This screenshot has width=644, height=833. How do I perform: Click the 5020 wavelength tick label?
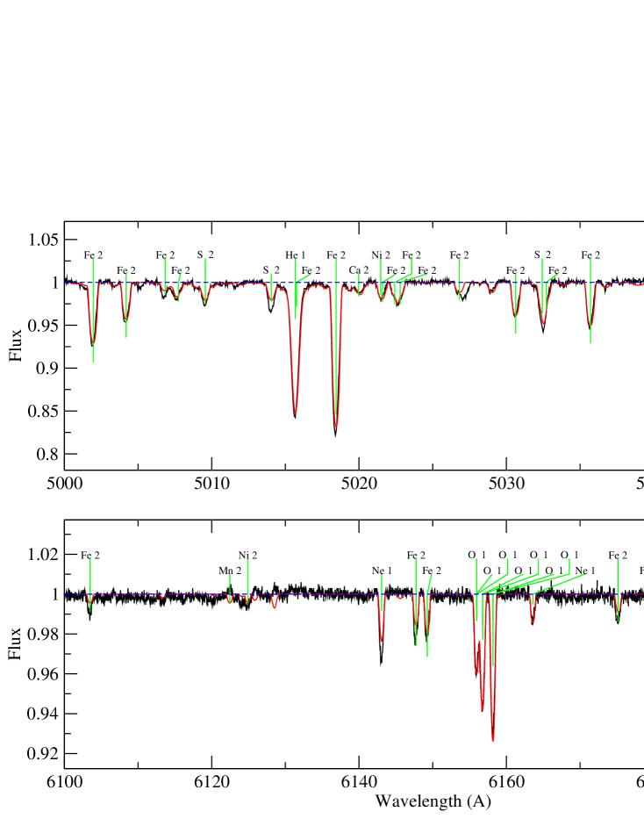359,484
